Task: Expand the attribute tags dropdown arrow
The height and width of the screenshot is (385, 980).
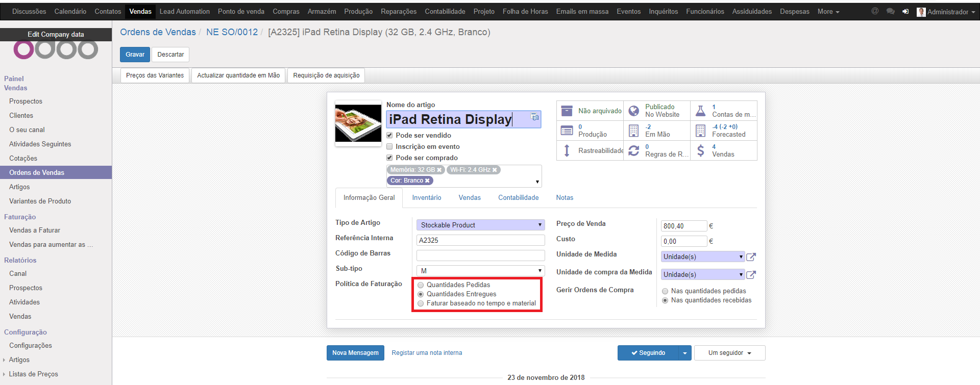Action: click(537, 182)
